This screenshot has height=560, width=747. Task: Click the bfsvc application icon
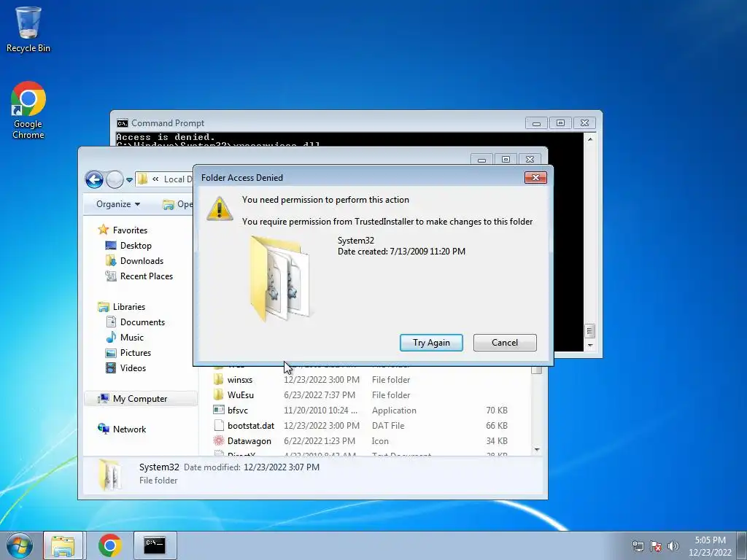[219, 410]
